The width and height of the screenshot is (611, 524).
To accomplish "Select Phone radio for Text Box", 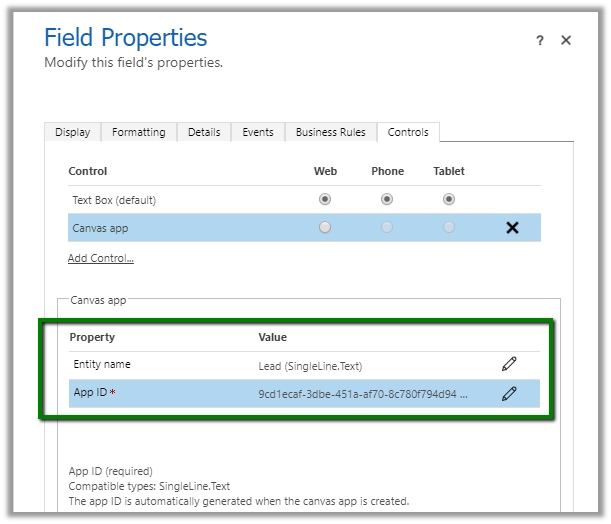I will tap(387, 200).
